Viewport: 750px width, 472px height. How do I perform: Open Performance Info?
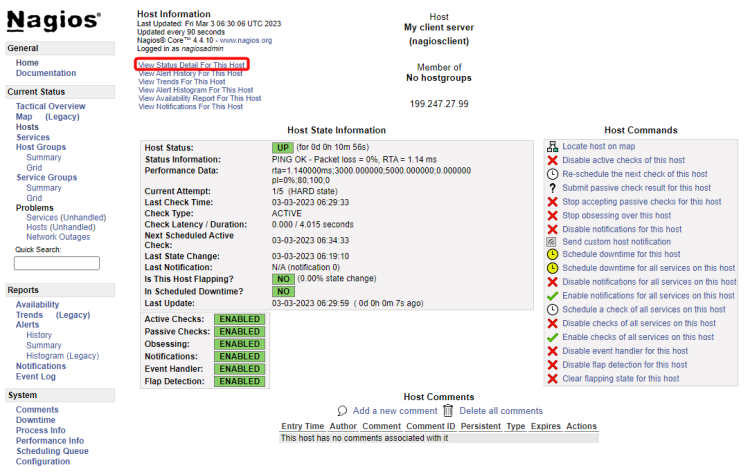click(50, 441)
